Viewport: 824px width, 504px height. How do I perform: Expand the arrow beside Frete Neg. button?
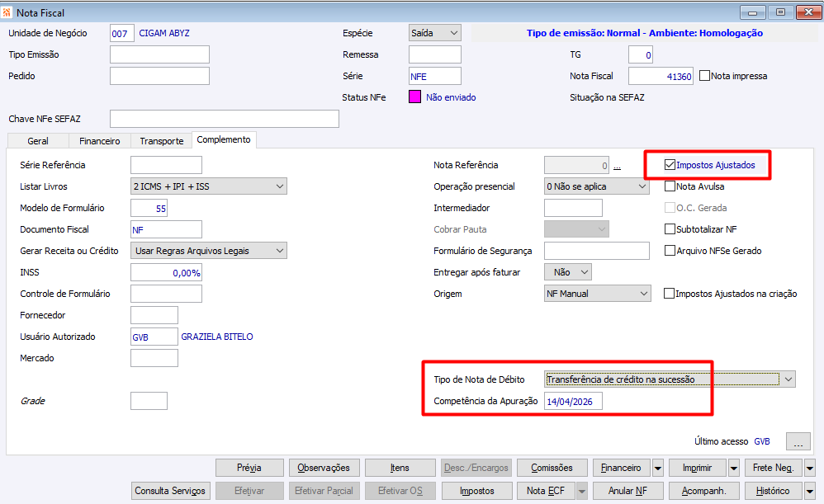[810, 467]
